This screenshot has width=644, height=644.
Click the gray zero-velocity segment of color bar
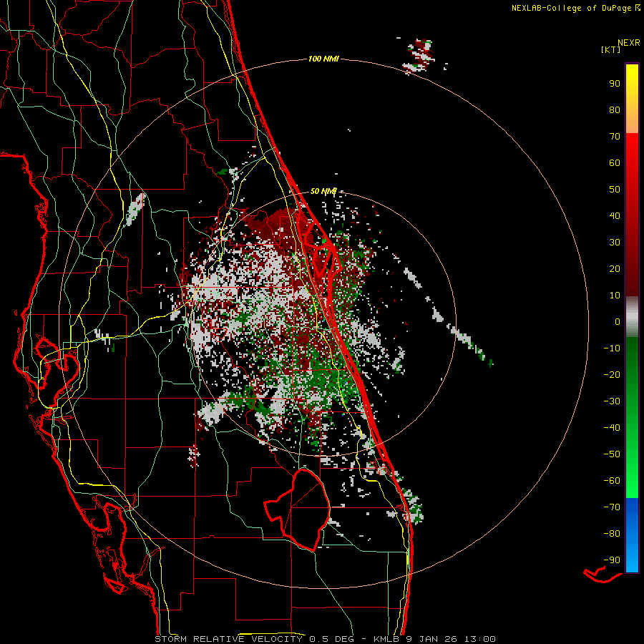click(632, 316)
